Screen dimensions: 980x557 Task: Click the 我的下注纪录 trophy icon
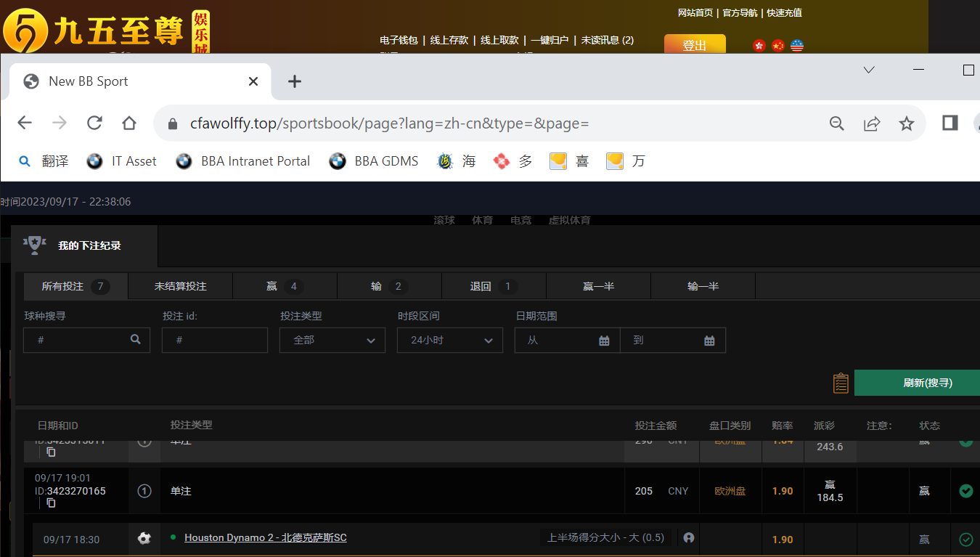(34, 244)
